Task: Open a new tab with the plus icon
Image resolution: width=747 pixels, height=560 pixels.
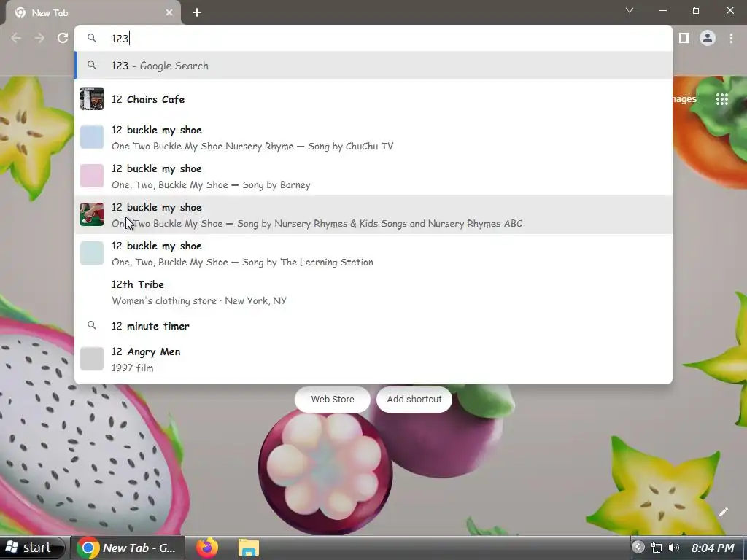Action: click(x=197, y=13)
